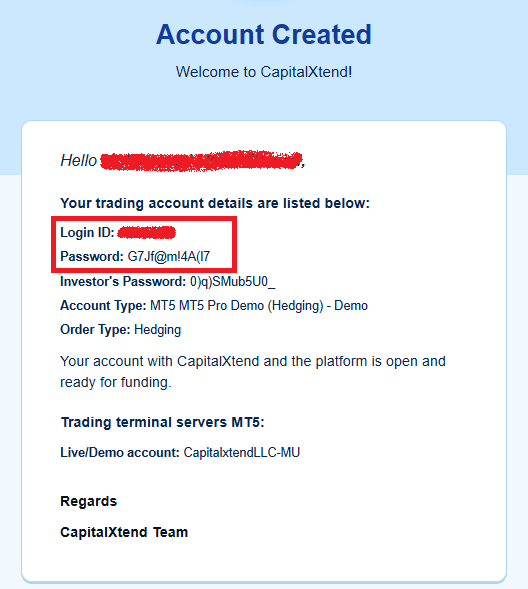
Task: Click the Welcome to CapitalXtend! subtitle
Action: pos(264,72)
